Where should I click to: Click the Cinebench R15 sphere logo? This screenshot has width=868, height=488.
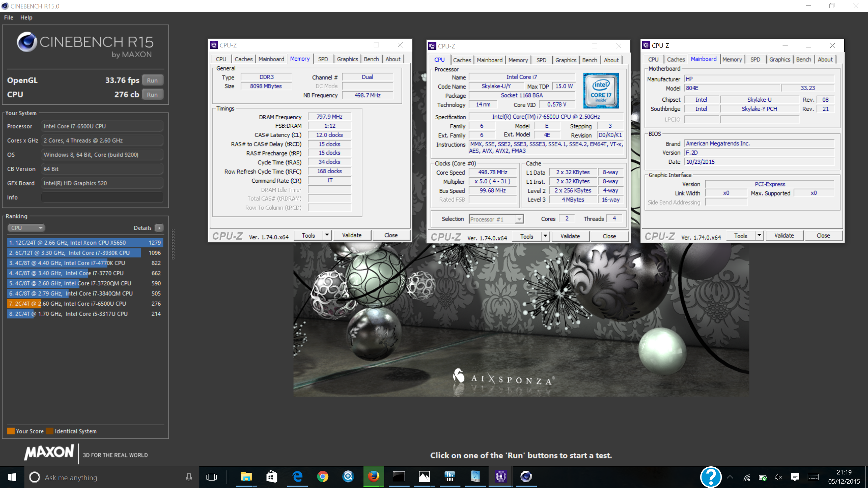[x=27, y=42]
